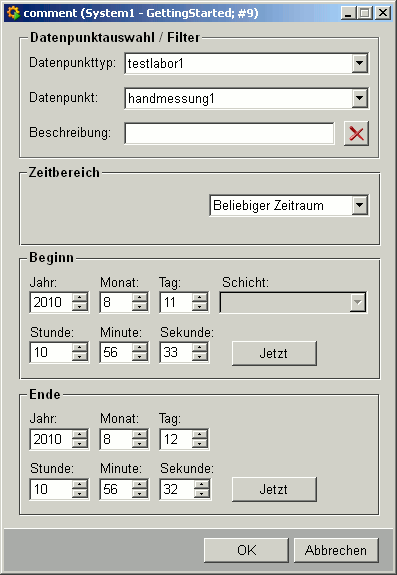Screen dimensions: 397x575
Task: Decrease Beginn Stunde with down arrow
Action: click(80, 357)
